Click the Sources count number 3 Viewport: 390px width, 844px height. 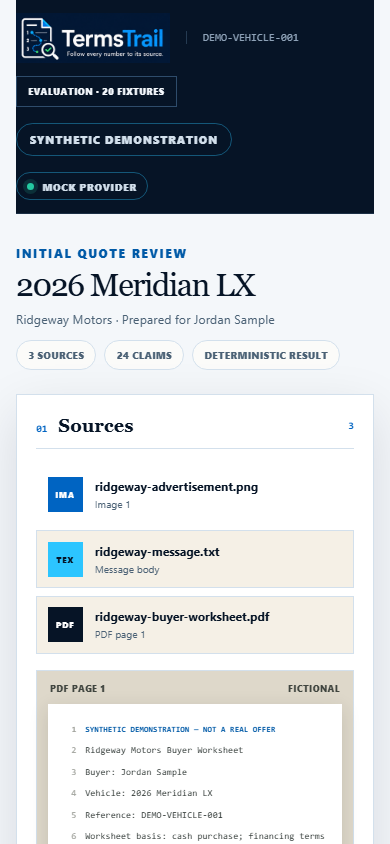pos(351,426)
